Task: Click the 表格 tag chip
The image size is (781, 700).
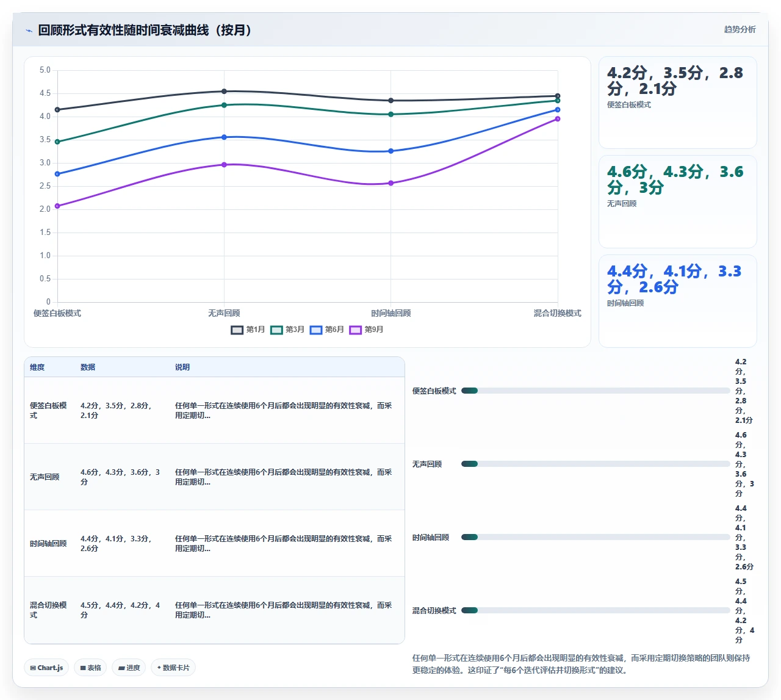Action: (90, 668)
